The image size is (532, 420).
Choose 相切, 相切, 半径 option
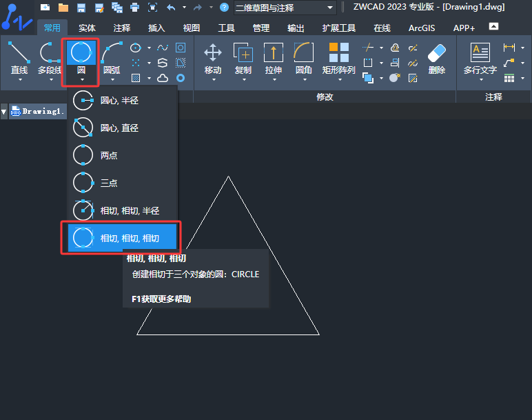point(123,210)
